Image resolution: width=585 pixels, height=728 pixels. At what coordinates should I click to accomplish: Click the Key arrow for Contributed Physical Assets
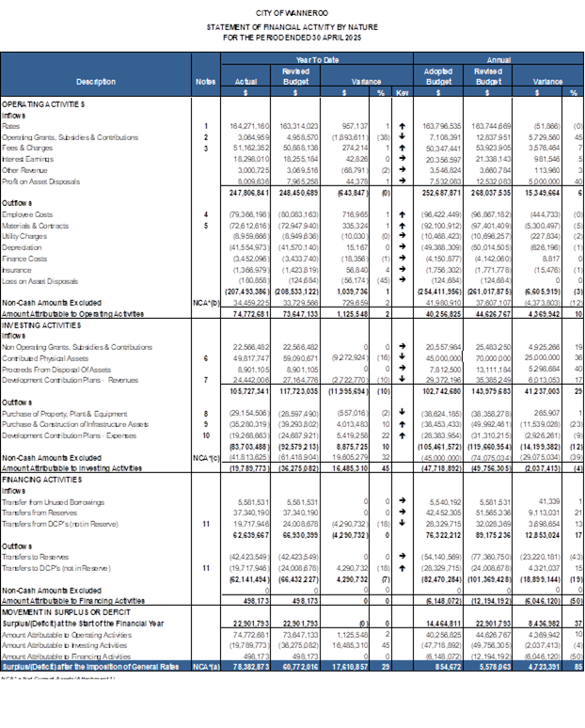pos(402,357)
